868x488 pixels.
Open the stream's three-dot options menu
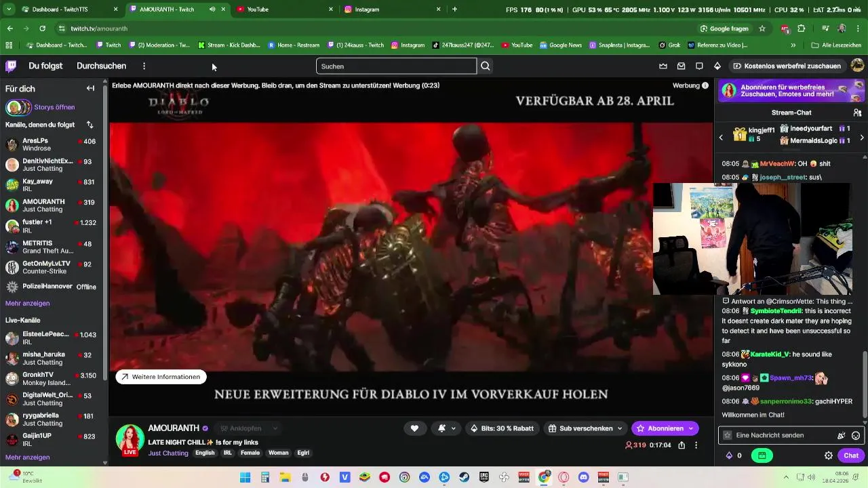click(x=696, y=445)
